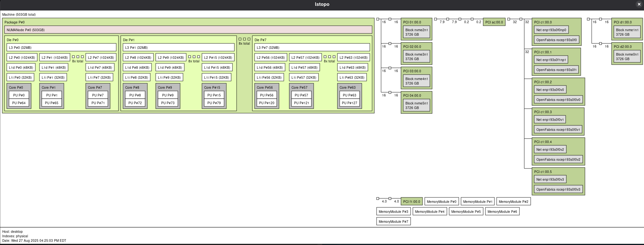Select the L3 P#0 (32MB) cache box
644x245 pixels.
[x=61, y=48]
